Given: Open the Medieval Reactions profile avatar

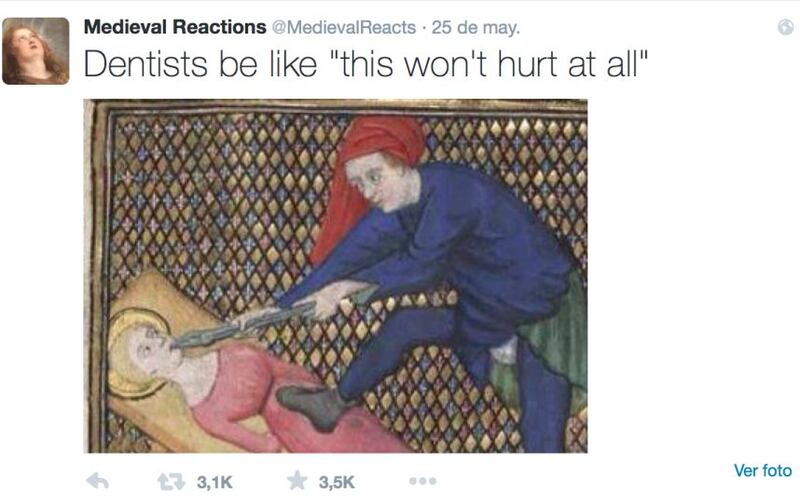Looking at the screenshot, I should [36, 51].
